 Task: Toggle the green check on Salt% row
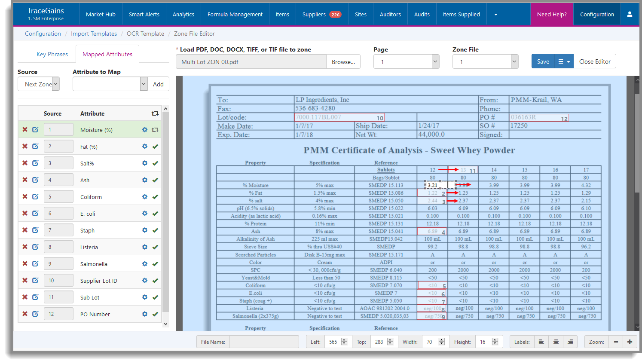tap(155, 163)
